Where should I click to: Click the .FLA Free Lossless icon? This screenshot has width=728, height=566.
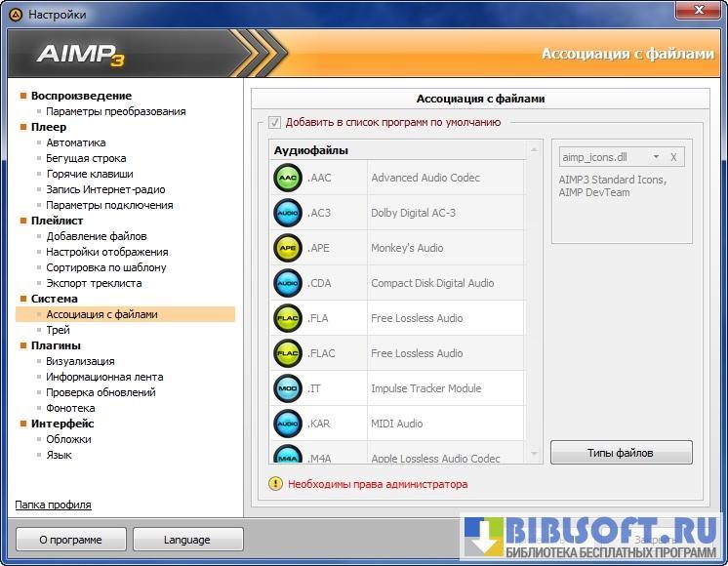pos(288,318)
